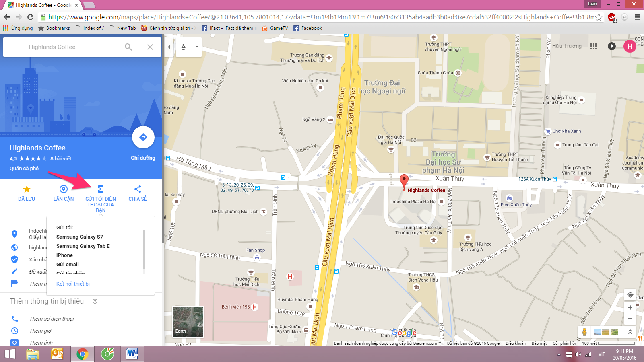Click the search magnifier icon

click(128, 47)
